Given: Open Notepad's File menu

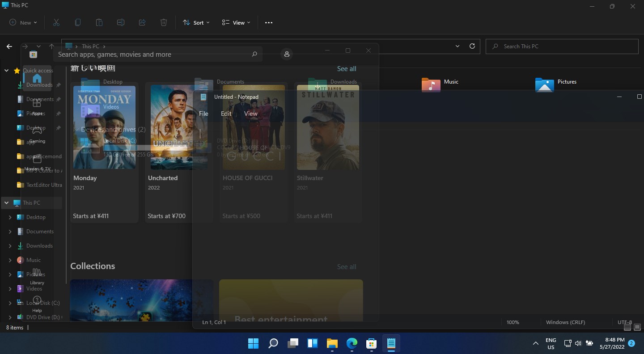Looking at the screenshot, I should coord(203,114).
